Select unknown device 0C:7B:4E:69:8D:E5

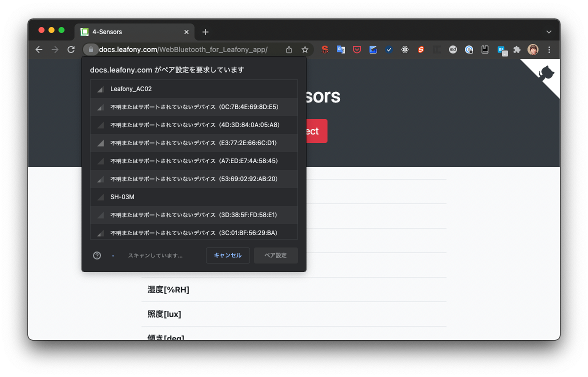click(x=194, y=107)
